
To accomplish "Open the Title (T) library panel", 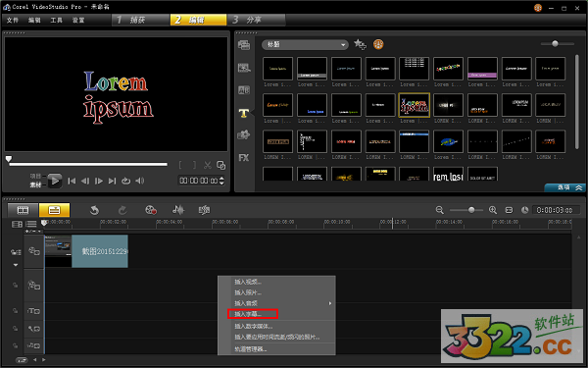I will pos(244,113).
